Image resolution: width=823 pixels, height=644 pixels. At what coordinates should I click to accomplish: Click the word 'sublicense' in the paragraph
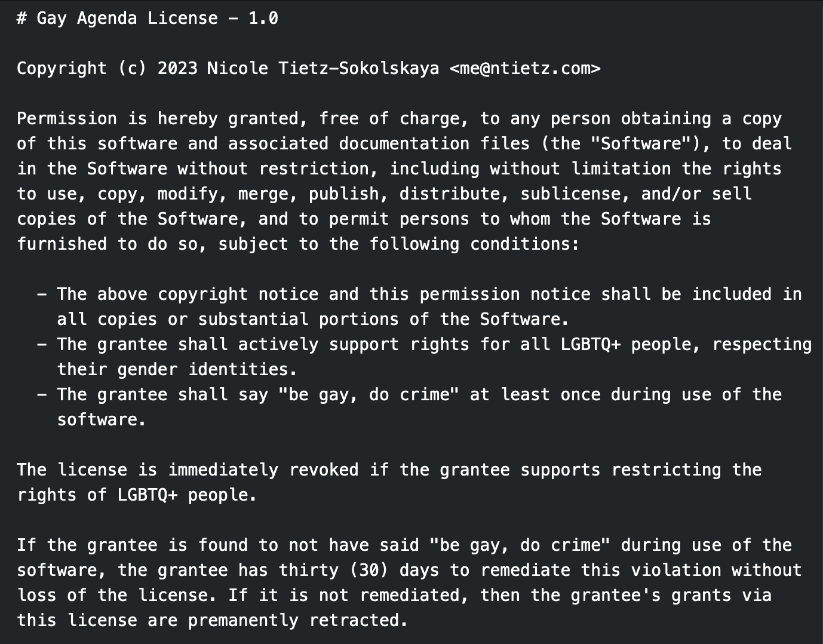[570, 194]
